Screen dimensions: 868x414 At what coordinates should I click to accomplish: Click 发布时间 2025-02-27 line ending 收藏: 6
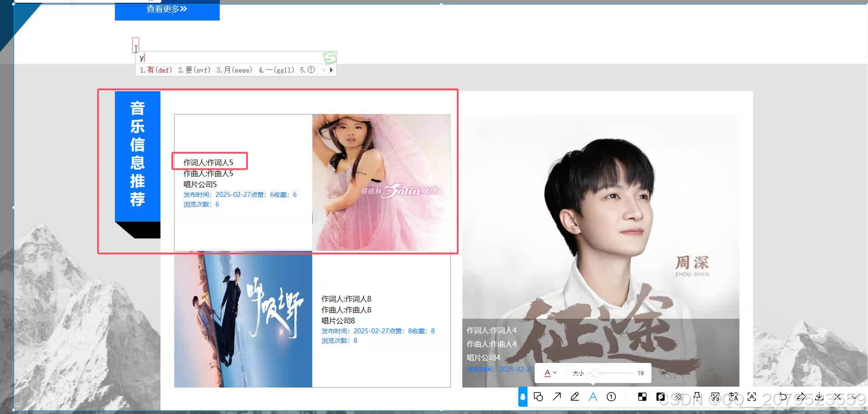point(240,195)
